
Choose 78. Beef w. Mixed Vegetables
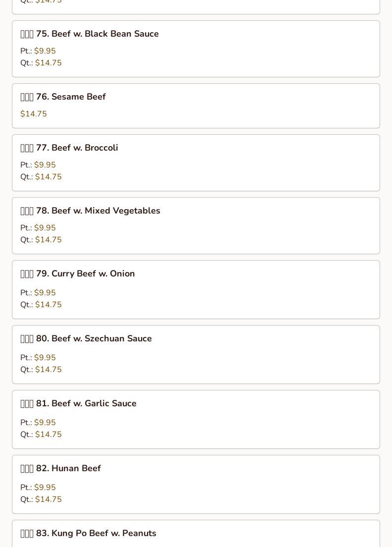[196, 226]
